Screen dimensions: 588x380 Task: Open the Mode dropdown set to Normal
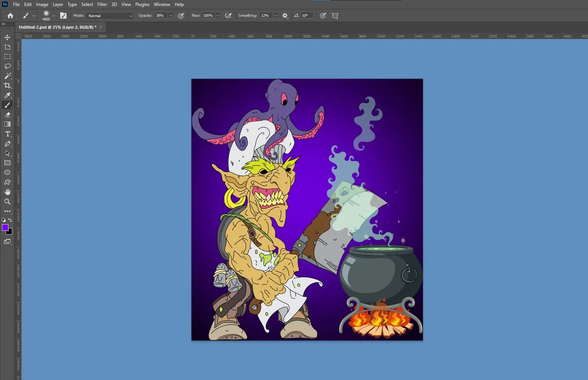point(109,16)
